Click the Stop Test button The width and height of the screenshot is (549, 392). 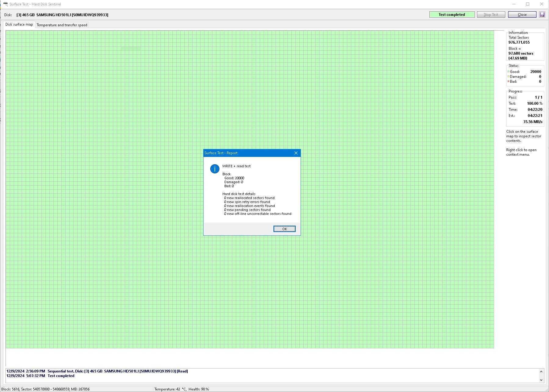(491, 15)
